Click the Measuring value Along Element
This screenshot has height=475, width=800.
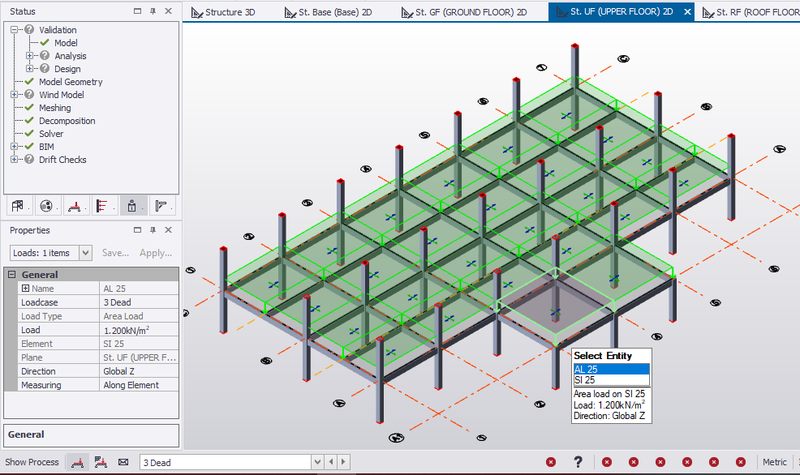click(x=139, y=385)
